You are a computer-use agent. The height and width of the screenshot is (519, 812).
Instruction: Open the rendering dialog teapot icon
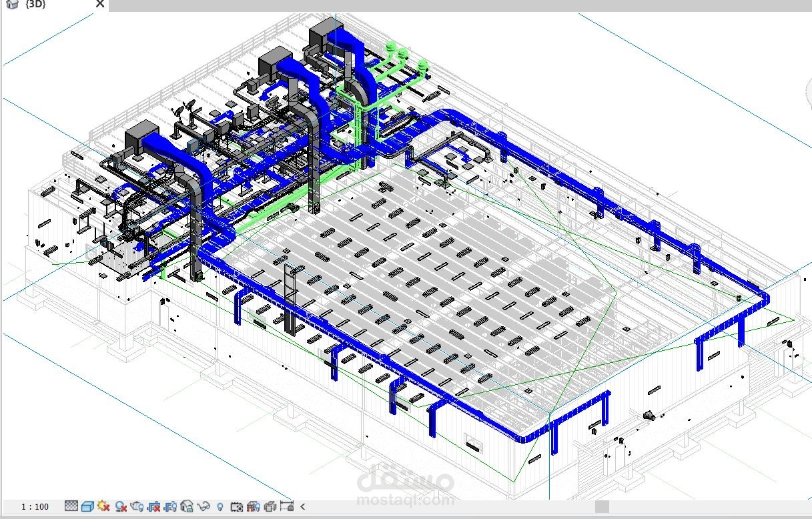coord(137,506)
